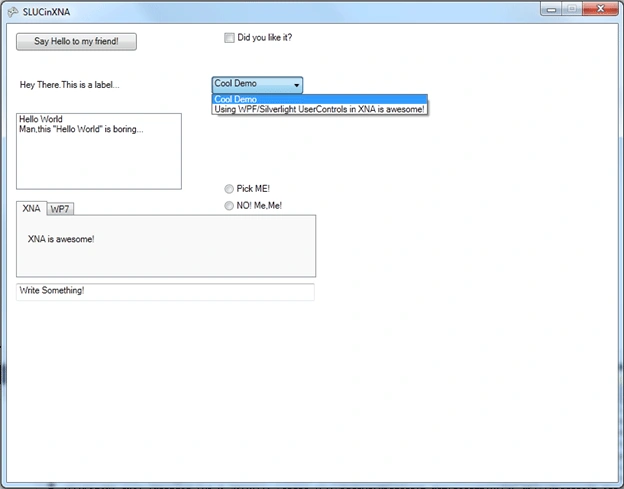Minimize the SLUCinXNA window
The image size is (624, 489).
point(551,9)
